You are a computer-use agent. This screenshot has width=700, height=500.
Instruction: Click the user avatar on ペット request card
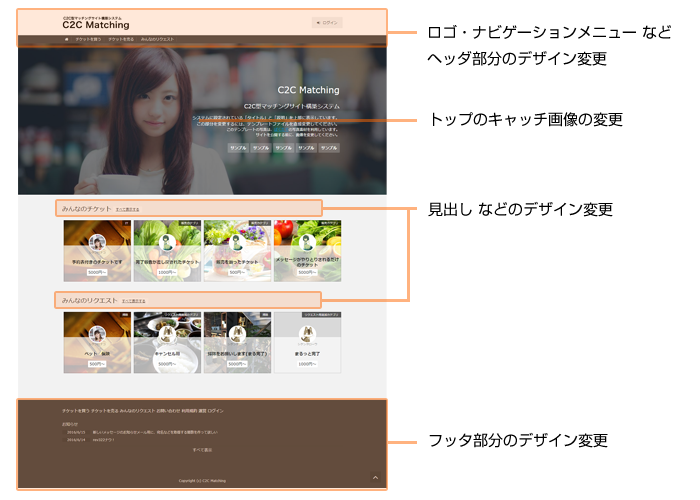coord(97,334)
